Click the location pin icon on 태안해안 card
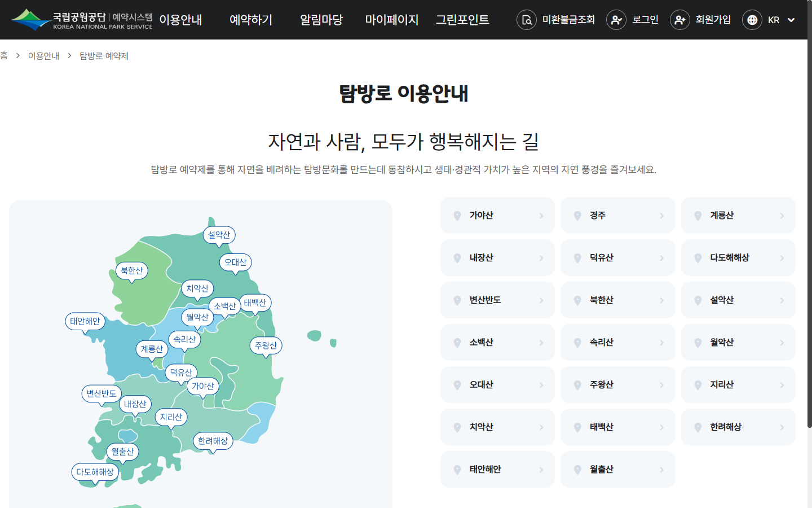Viewport: 812px width, 508px height. coord(457,470)
